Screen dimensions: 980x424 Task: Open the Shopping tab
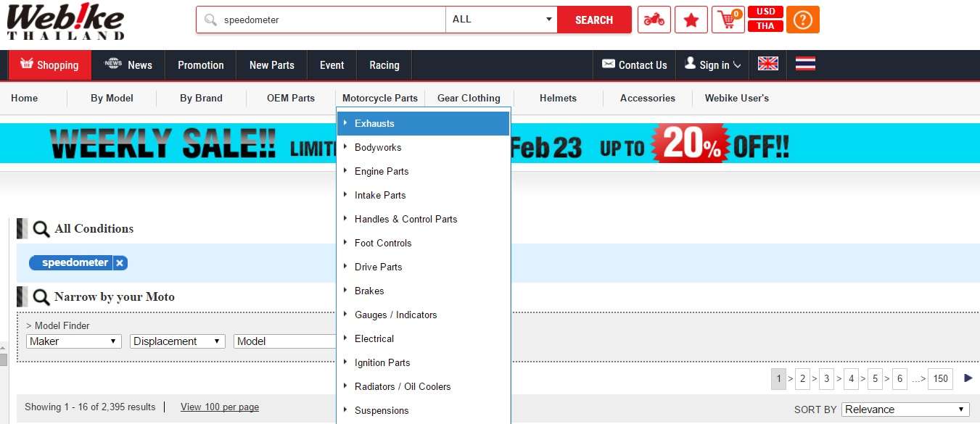50,65
